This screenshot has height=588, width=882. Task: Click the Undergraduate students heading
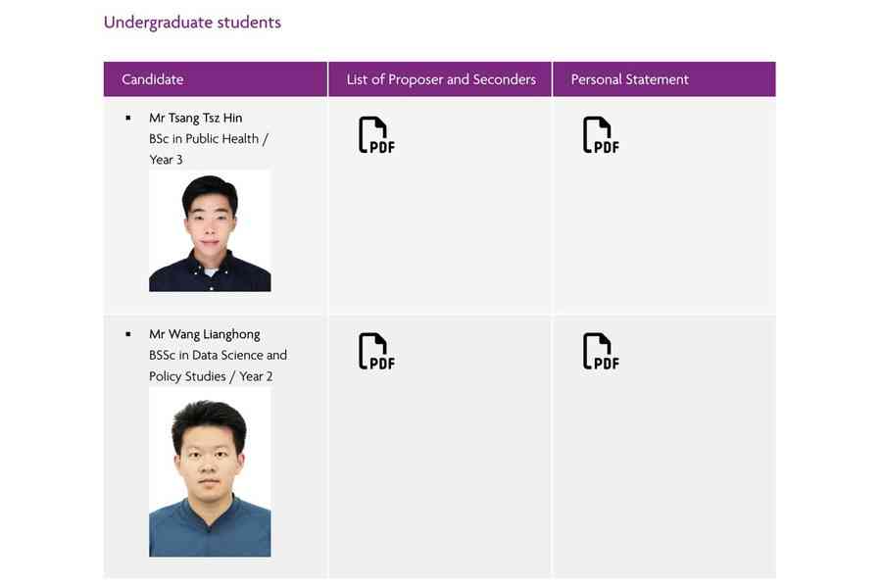click(x=192, y=22)
